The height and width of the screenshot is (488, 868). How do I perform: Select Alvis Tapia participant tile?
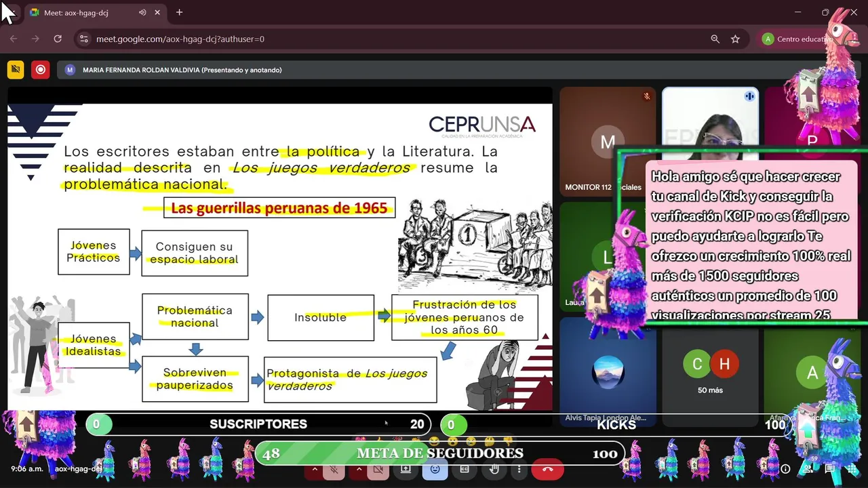607,372
